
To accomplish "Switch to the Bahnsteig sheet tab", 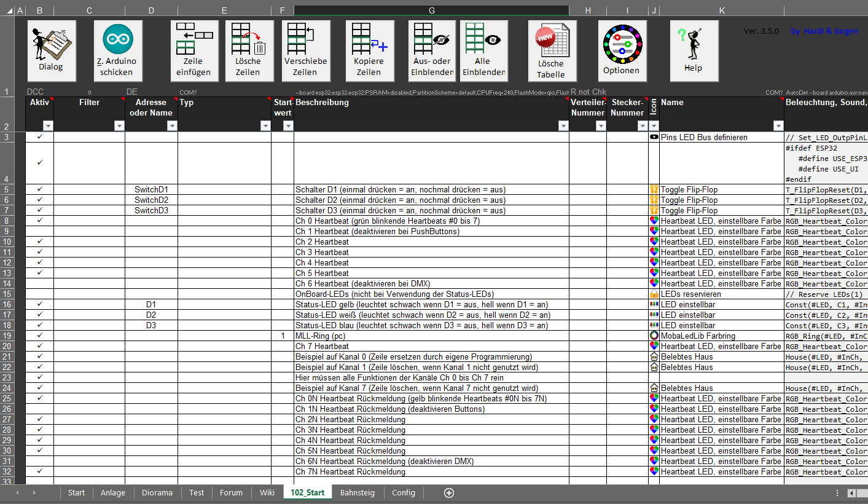I will 358,493.
